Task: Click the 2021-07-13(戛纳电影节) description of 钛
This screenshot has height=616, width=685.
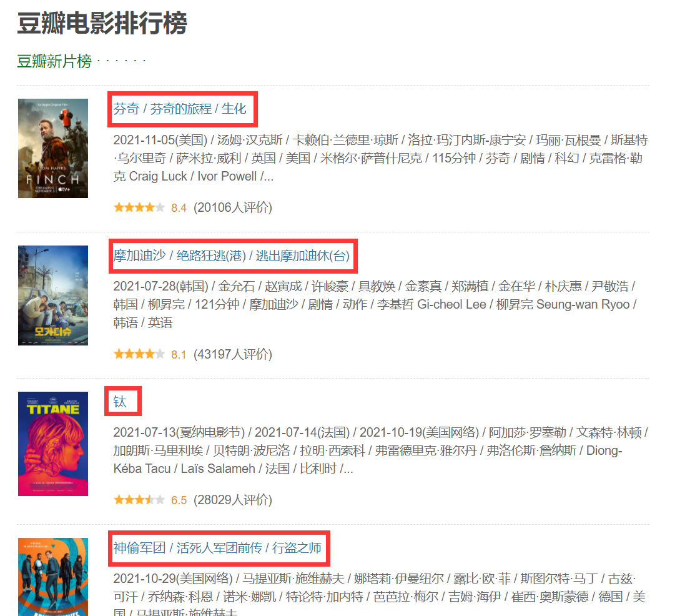Action: coord(380,450)
